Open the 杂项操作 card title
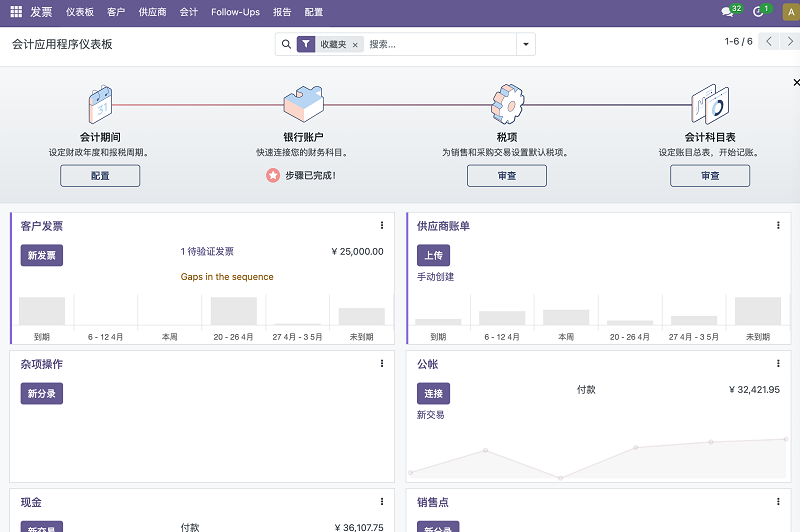Image resolution: width=800 pixels, height=532 pixels. pos(42,364)
